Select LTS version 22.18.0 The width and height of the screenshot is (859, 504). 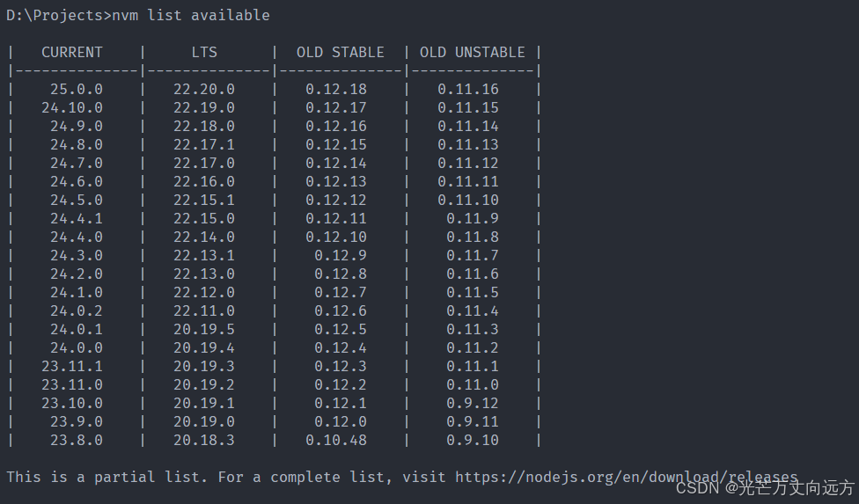[204, 127]
